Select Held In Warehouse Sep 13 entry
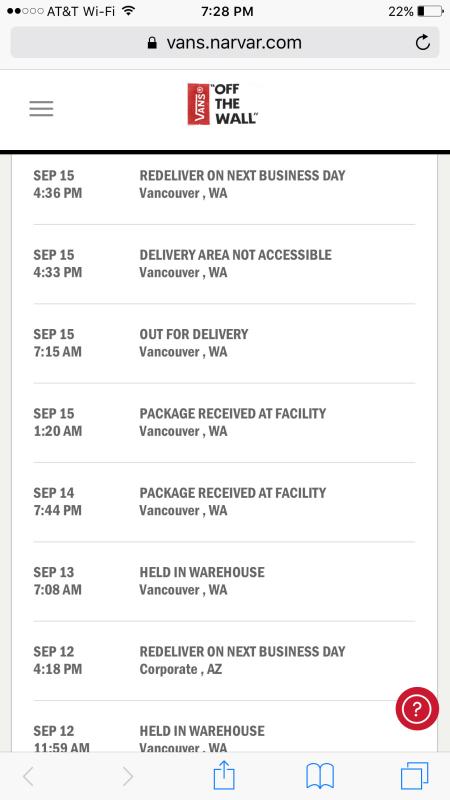 224,582
